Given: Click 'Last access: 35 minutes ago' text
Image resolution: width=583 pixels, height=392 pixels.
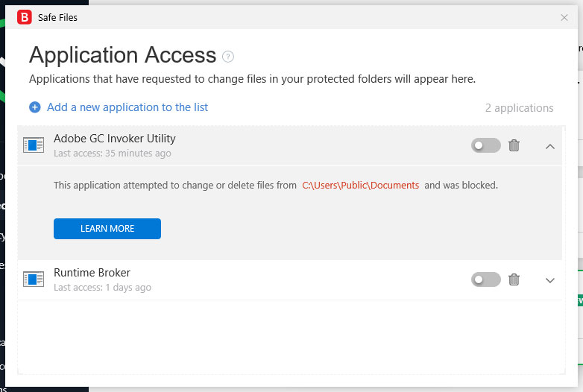Looking at the screenshot, I should [112, 154].
